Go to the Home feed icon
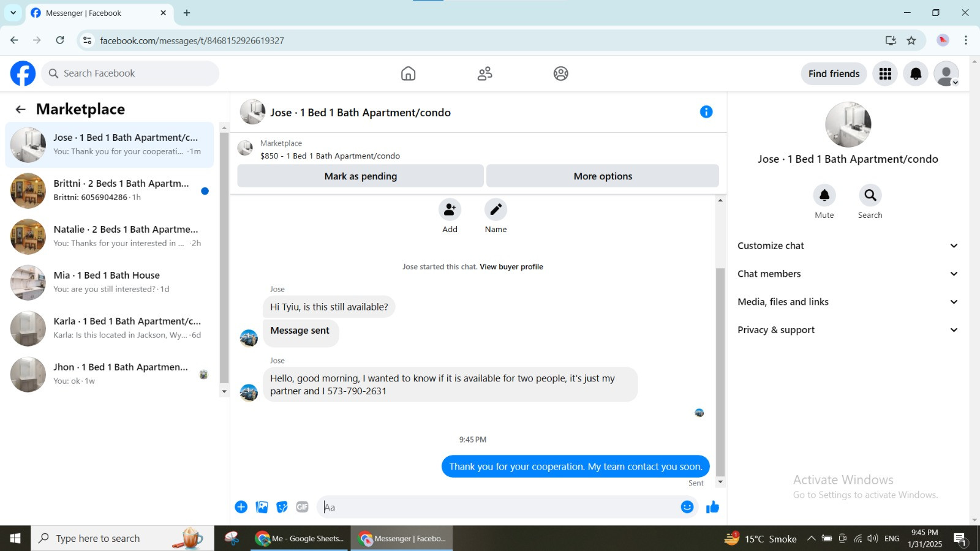980x551 pixels. pyautogui.click(x=408, y=73)
